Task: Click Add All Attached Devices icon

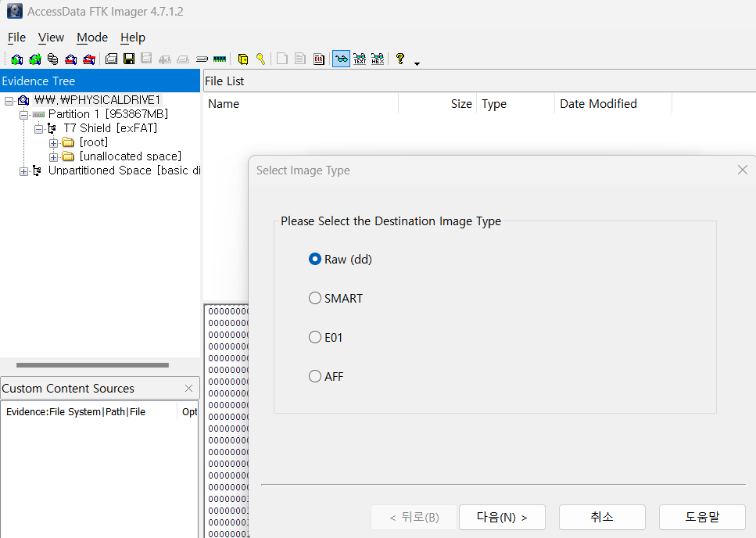Action: [34, 59]
